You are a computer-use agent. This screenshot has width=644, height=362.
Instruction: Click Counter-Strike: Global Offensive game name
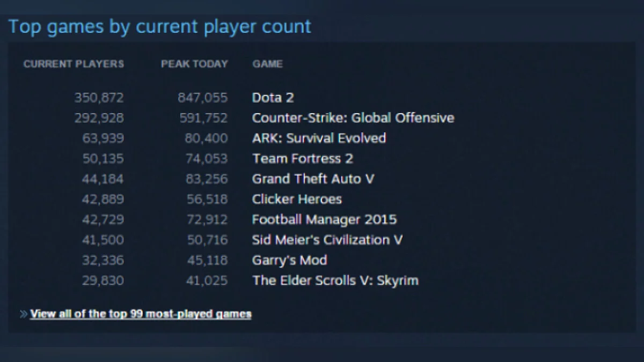pos(353,118)
